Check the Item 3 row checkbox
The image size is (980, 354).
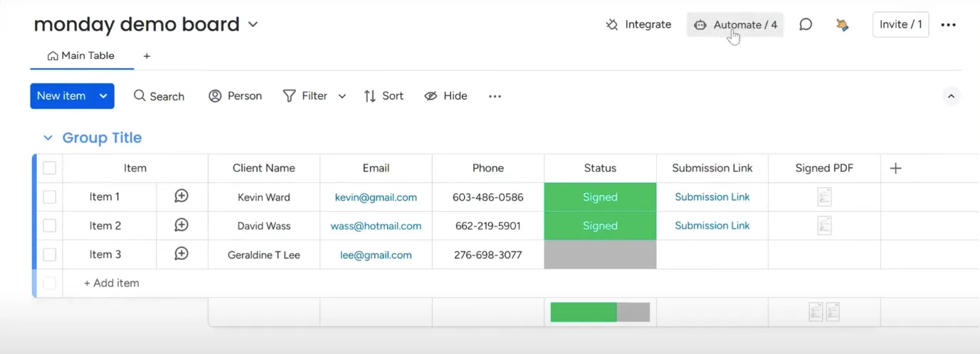pos(49,254)
